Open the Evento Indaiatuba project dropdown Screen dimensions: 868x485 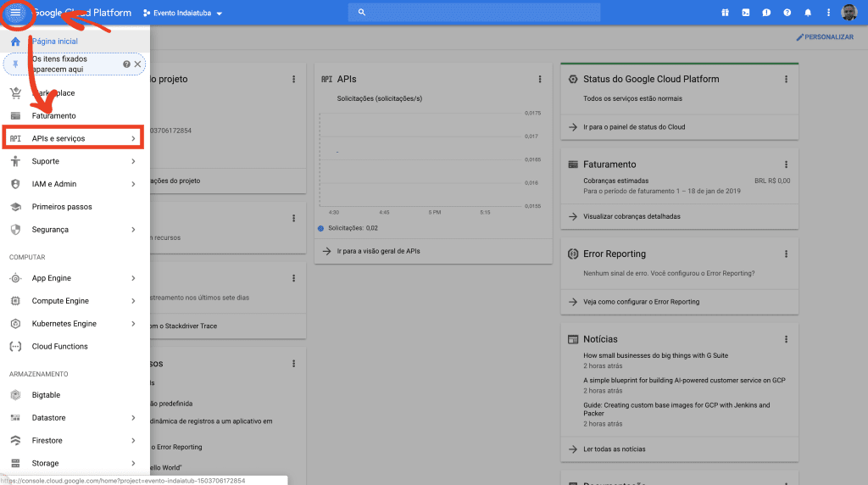[182, 14]
